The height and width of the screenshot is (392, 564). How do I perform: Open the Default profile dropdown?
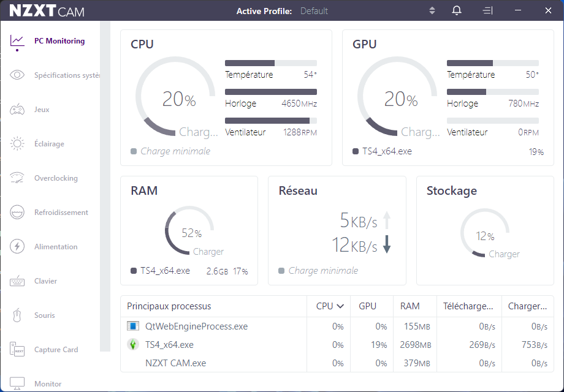314,11
